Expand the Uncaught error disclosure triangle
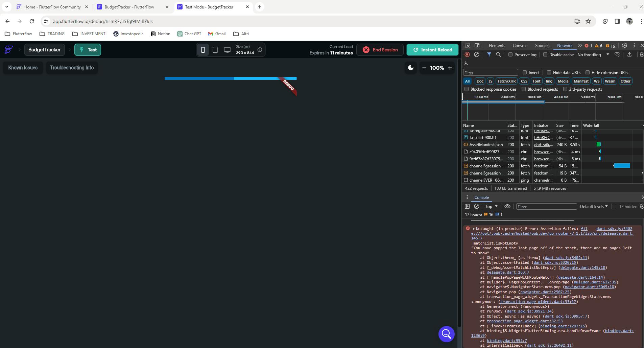 (x=474, y=229)
